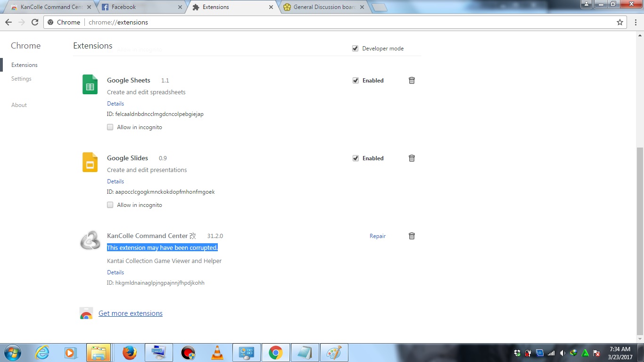
Task: Click the forward navigation arrow
Action: click(21, 22)
